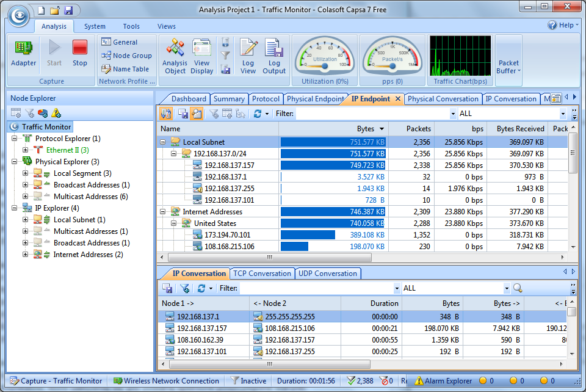Open the refresh dropdown arrow in IP Endpoint toolbar
586x392 pixels.
click(x=267, y=114)
